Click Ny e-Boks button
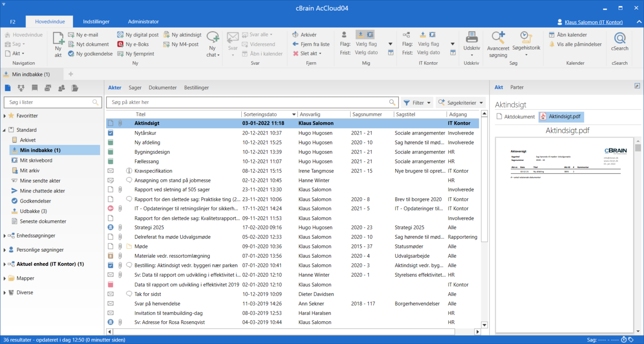Image resolution: width=644 pixels, height=344 pixels. tap(133, 44)
